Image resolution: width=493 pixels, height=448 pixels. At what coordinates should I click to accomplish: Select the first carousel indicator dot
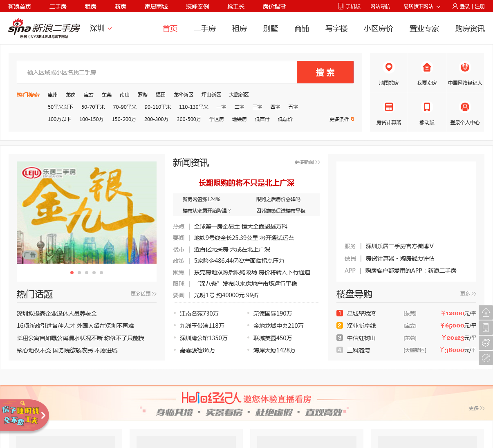(x=72, y=273)
